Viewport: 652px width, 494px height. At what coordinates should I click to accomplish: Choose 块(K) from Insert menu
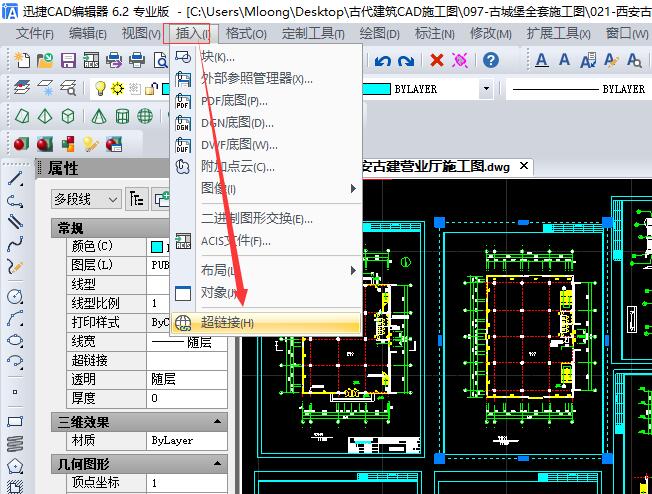click(x=266, y=56)
